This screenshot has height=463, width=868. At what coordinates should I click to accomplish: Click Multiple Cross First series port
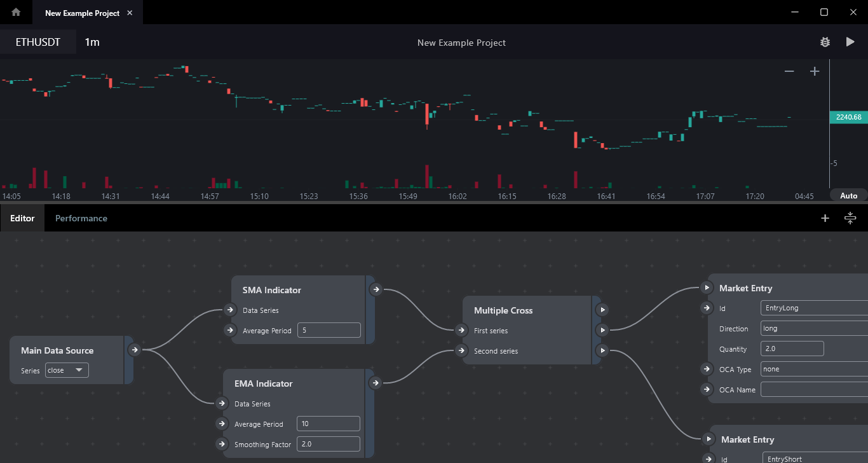(461, 330)
